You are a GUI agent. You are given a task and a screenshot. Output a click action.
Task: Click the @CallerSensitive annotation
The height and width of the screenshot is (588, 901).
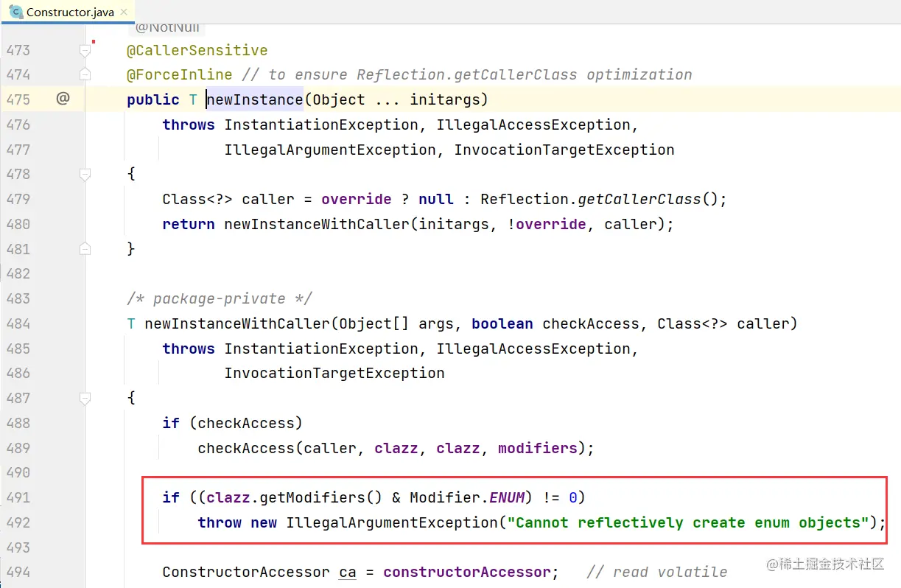pos(197,50)
